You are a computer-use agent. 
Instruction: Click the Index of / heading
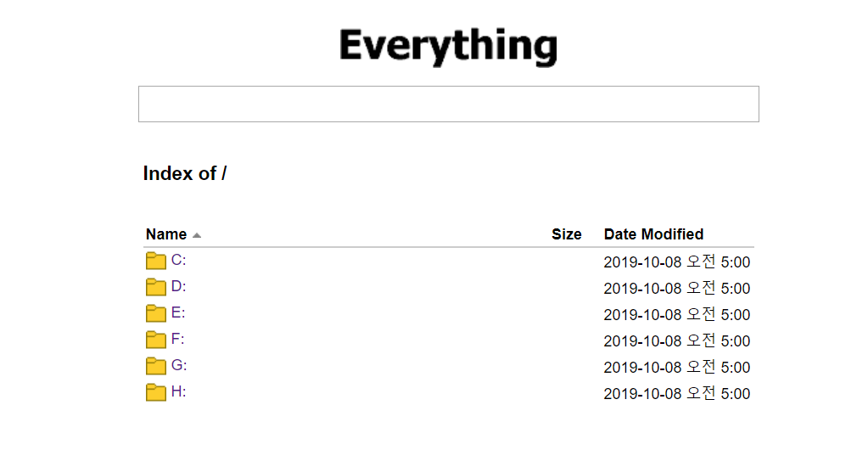pos(185,174)
